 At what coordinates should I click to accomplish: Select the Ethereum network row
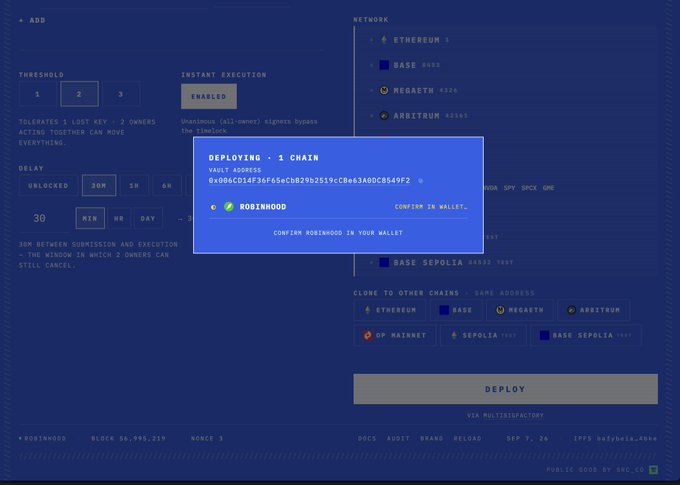click(507, 40)
